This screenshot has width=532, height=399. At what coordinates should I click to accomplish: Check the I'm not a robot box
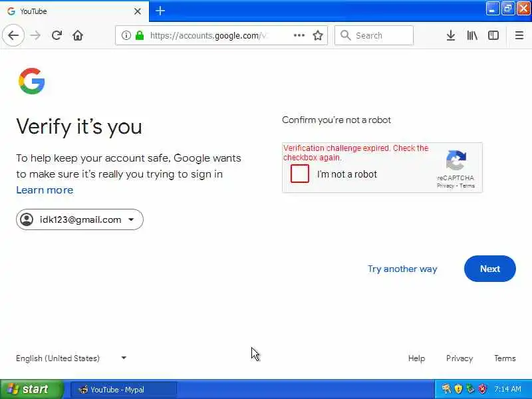coord(300,174)
